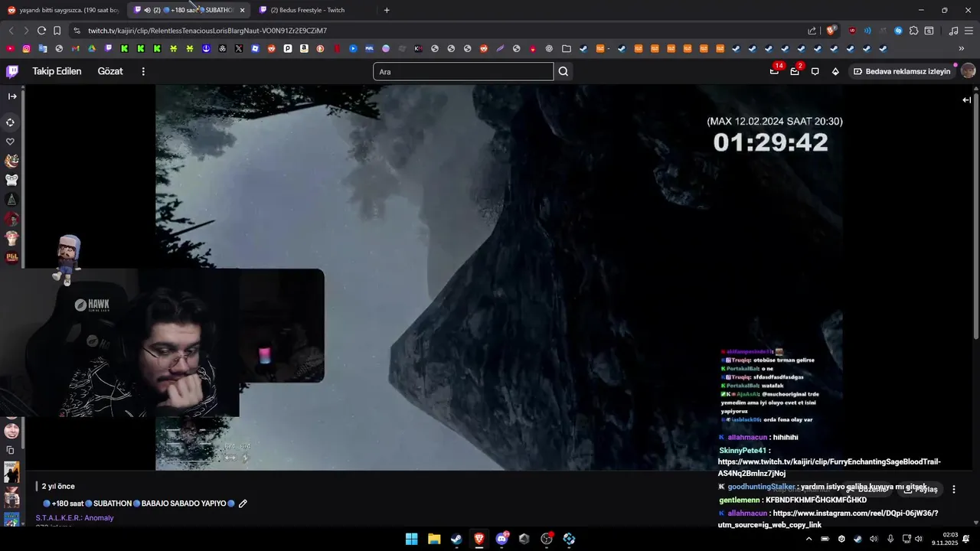Open the Twitch user avatar menu
This screenshot has height=551, width=980.
(968, 71)
